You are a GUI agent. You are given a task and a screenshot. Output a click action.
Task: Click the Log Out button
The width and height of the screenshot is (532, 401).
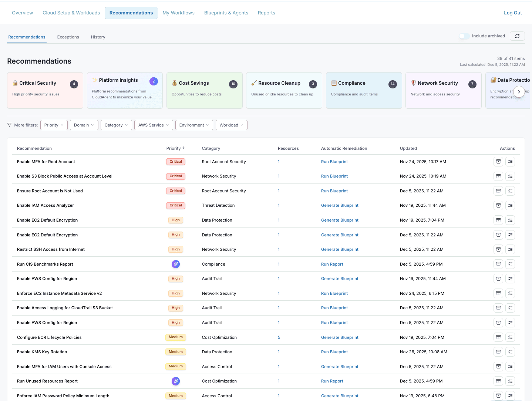point(513,13)
